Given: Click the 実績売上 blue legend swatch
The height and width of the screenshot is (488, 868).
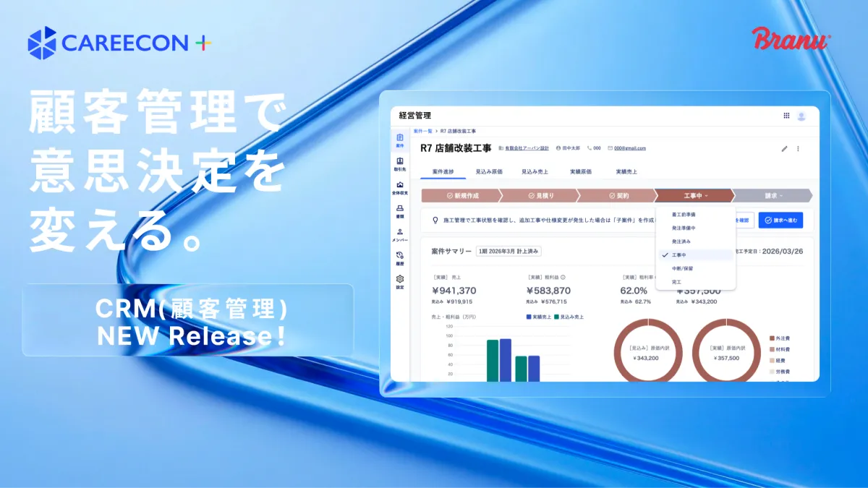Looking at the screenshot, I should click(x=529, y=317).
